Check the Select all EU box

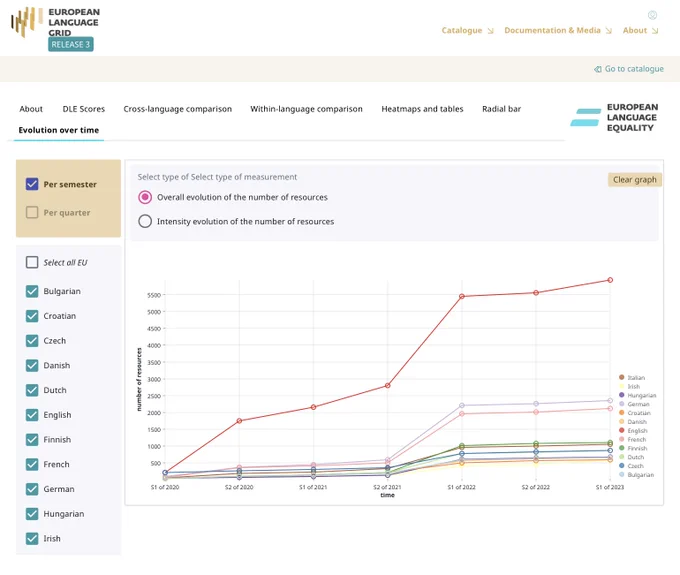[x=32, y=262]
